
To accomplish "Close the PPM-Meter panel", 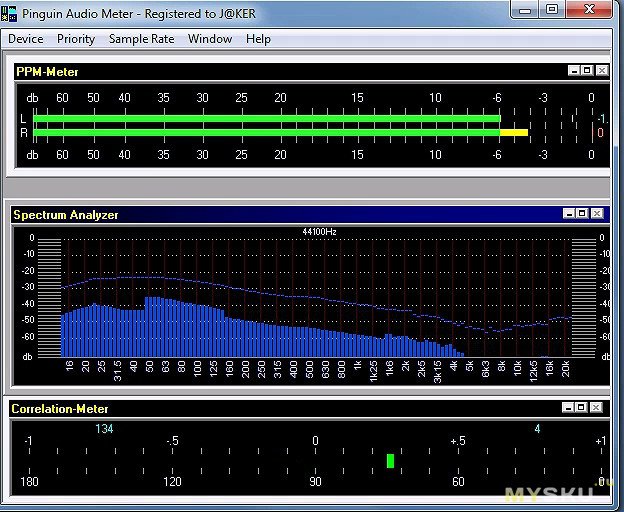I will pyautogui.click(x=601, y=71).
